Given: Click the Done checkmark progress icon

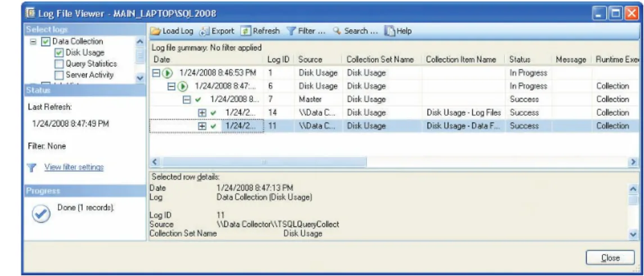Looking at the screenshot, I should pyautogui.click(x=41, y=212).
